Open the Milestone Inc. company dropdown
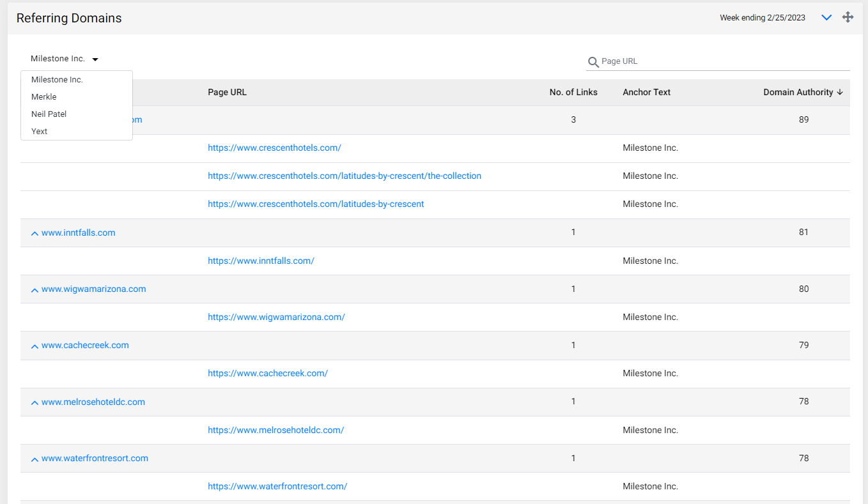 (x=64, y=59)
